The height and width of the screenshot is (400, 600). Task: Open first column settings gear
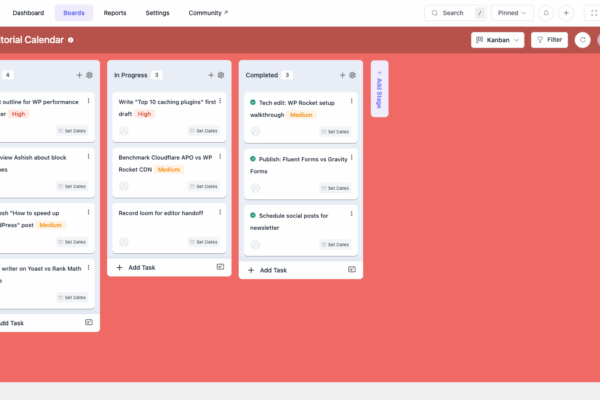click(x=89, y=75)
